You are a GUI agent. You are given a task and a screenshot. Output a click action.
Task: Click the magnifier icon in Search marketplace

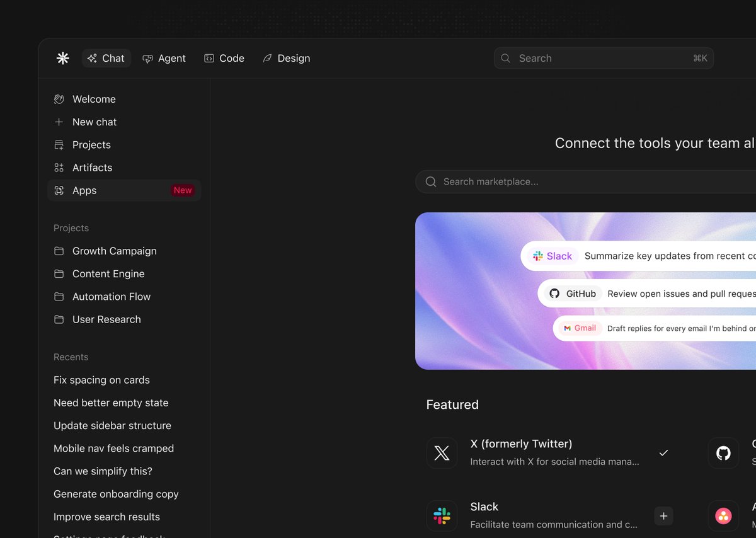point(431,181)
